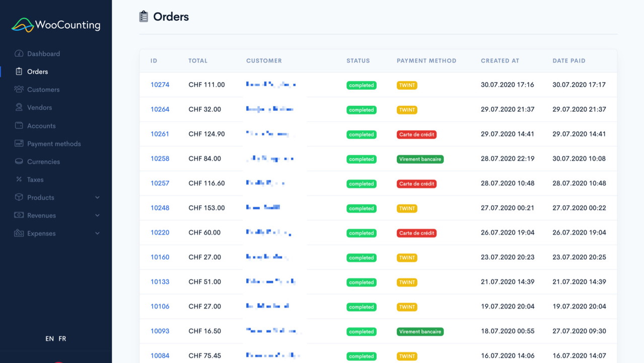
Task: Click the Payment methods card icon
Action: [19, 144]
